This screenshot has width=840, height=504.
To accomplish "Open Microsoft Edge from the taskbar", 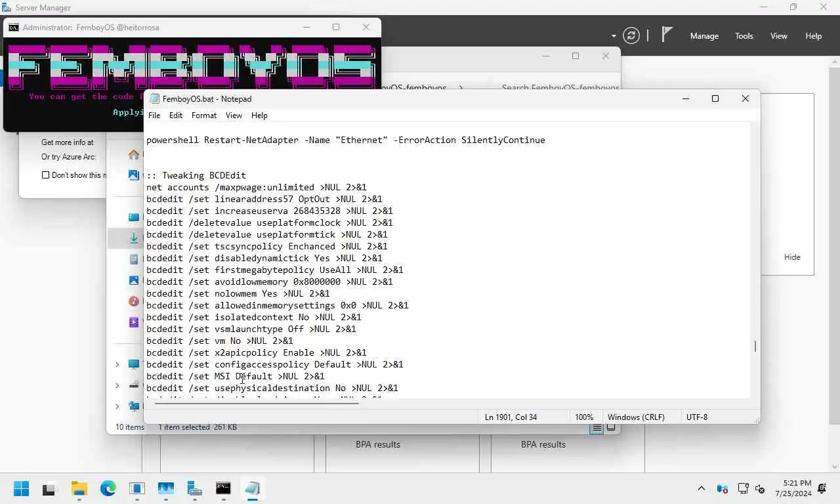I will [108, 488].
